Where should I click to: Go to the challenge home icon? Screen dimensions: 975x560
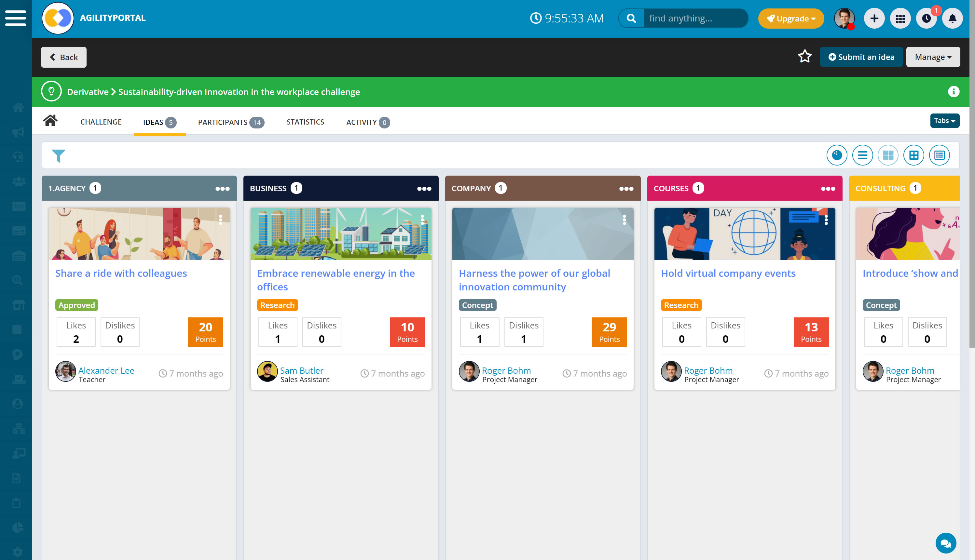click(50, 121)
